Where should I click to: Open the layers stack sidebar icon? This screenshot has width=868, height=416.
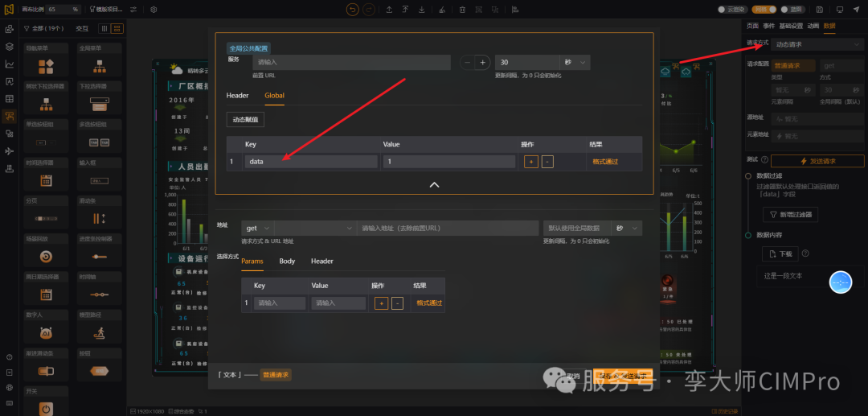(9, 47)
